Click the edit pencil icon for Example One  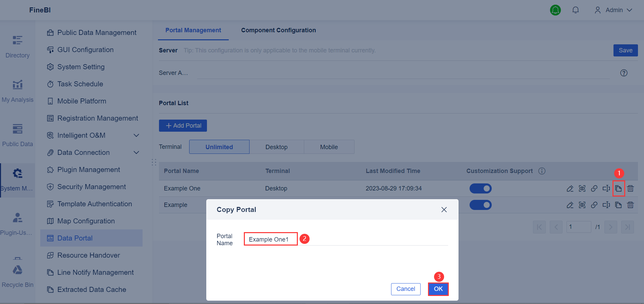(570, 188)
